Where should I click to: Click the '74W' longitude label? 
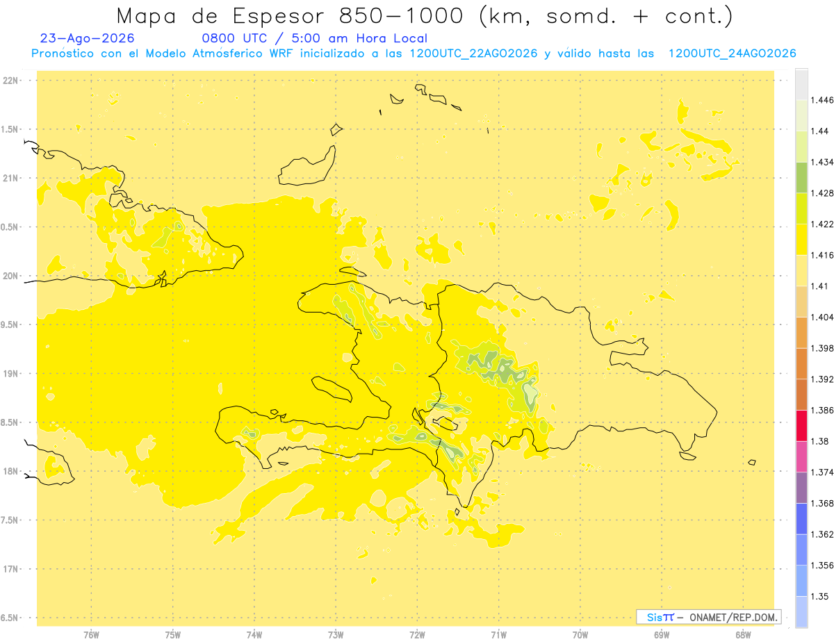click(254, 634)
